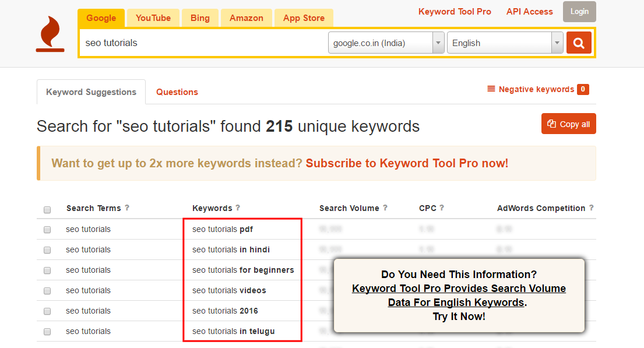
Task: Switch to the Google tab
Action: [101, 18]
